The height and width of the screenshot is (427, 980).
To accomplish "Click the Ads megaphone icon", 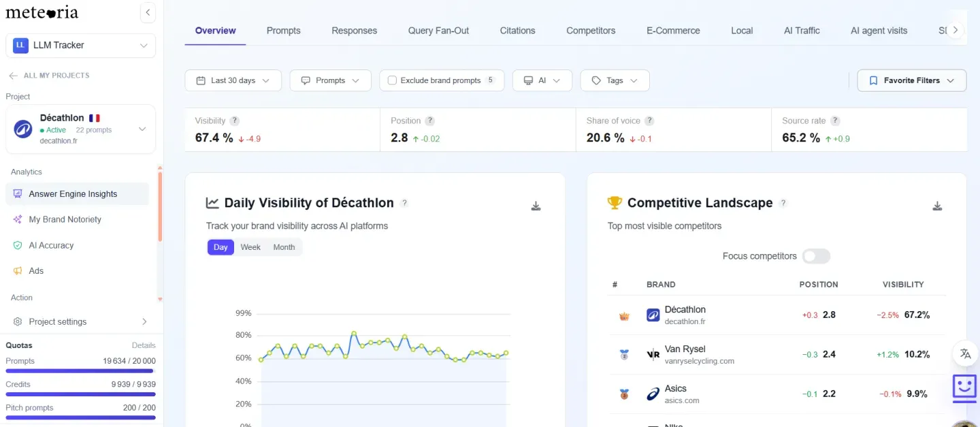I will (18, 271).
